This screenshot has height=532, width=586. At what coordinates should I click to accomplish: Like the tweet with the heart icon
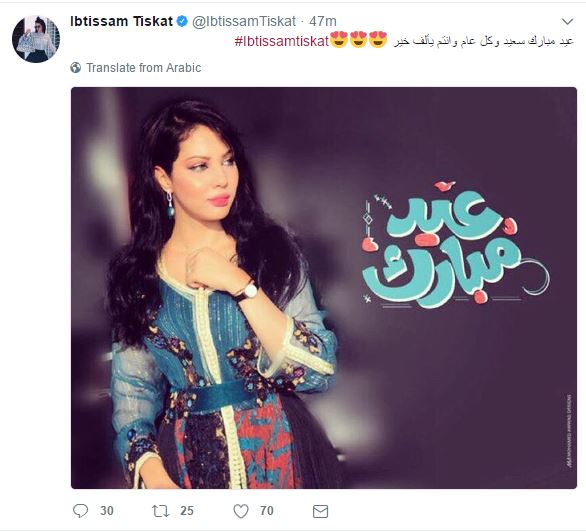pos(241,511)
